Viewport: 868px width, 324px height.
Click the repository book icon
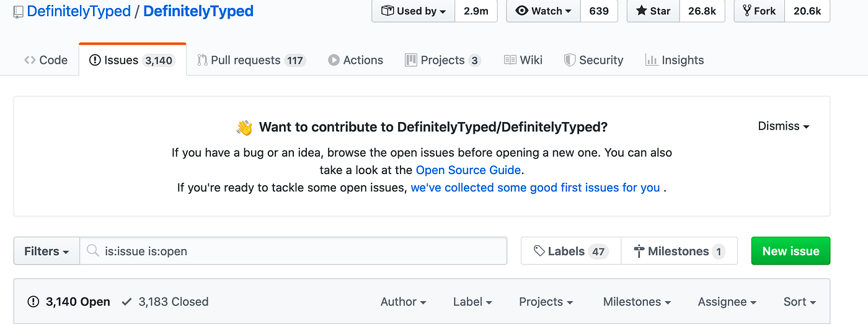tap(18, 12)
